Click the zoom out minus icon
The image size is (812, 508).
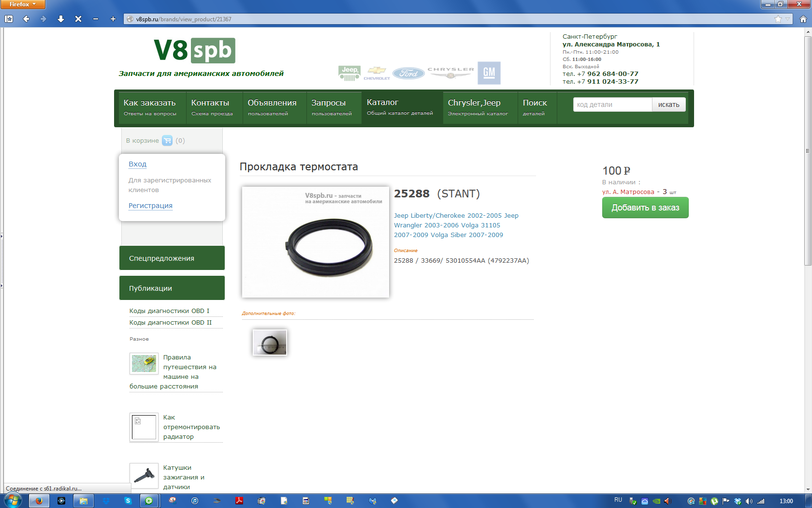coord(96,19)
